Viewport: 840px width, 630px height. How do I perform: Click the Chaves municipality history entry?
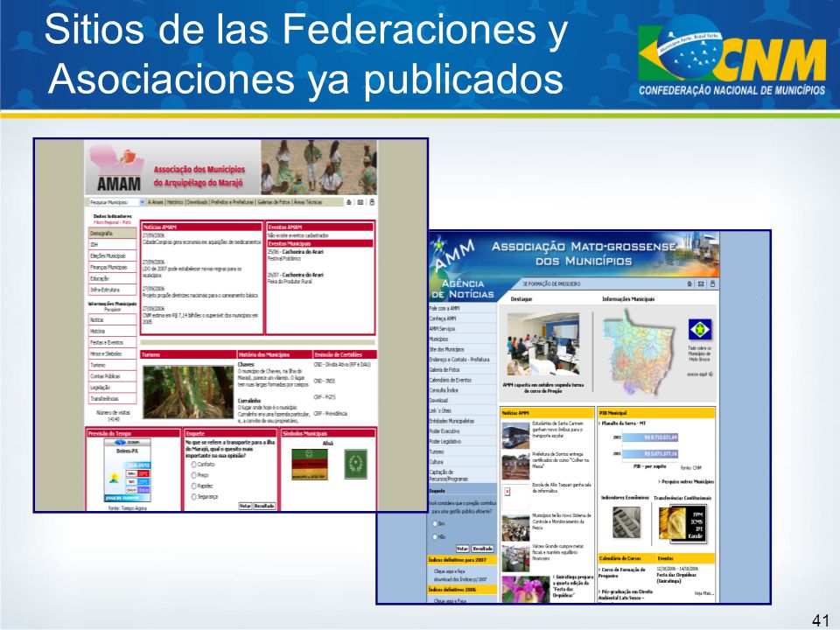pyautogui.click(x=273, y=374)
